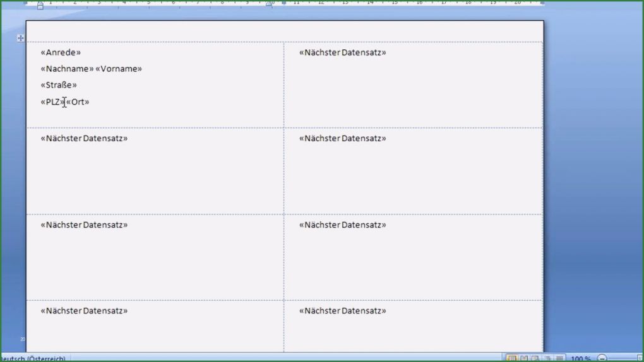This screenshot has width=644, height=362.
Task: Switch to Full Screen Reading view
Action: (x=524, y=359)
